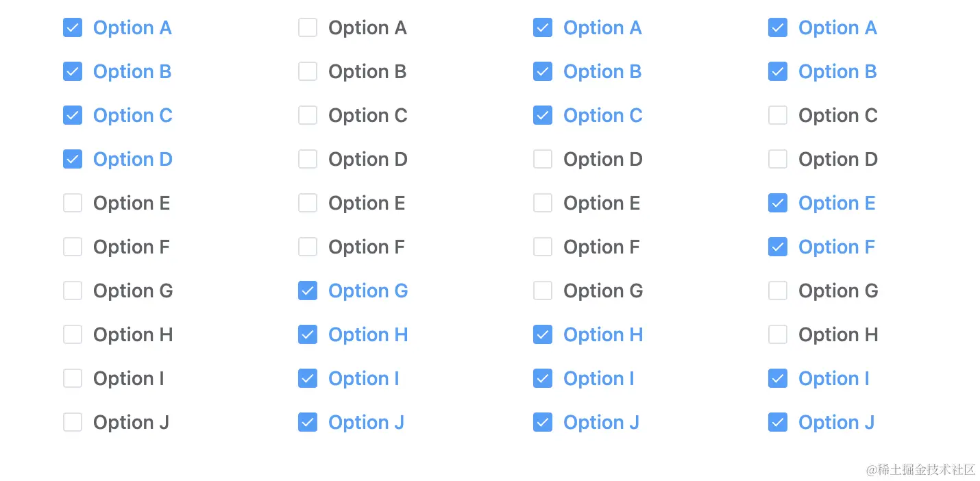980x481 pixels.
Task: Click the Option I label text in fourth column
Action: tap(834, 379)
